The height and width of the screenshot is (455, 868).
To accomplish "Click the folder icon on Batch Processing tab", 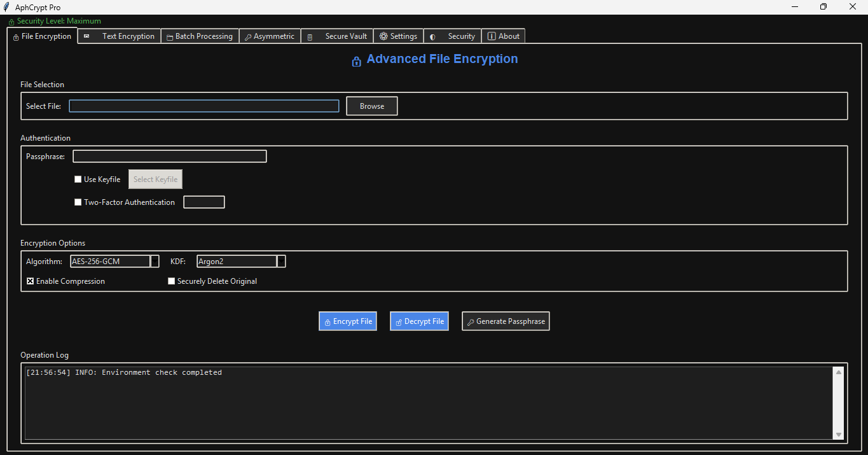I will (x=170, y=37).
